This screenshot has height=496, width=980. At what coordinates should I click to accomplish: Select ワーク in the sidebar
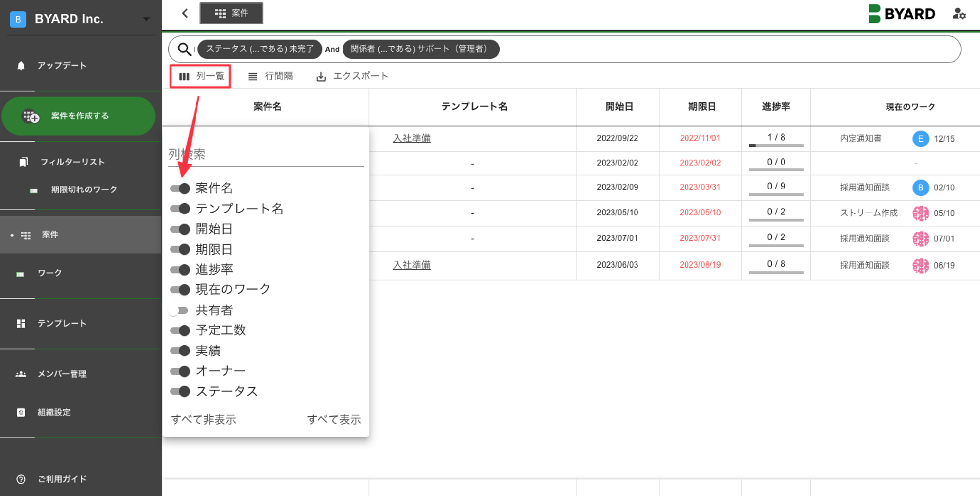[x=49, y=273]
